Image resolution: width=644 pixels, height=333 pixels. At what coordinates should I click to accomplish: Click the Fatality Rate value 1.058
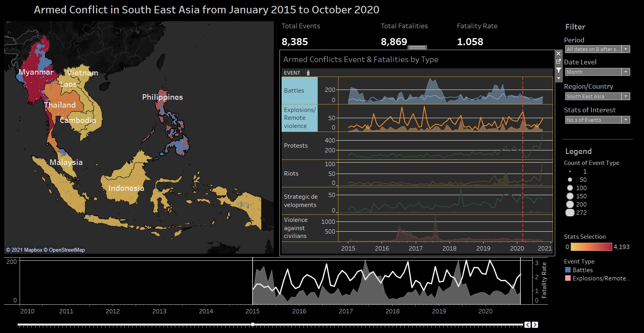(x=470, y=42)
